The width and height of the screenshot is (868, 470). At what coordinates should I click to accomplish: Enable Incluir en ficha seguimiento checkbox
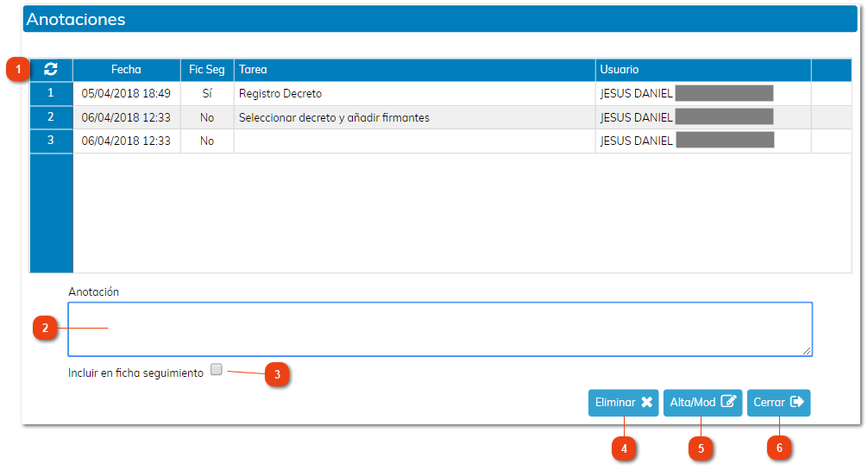coord(217,370)
